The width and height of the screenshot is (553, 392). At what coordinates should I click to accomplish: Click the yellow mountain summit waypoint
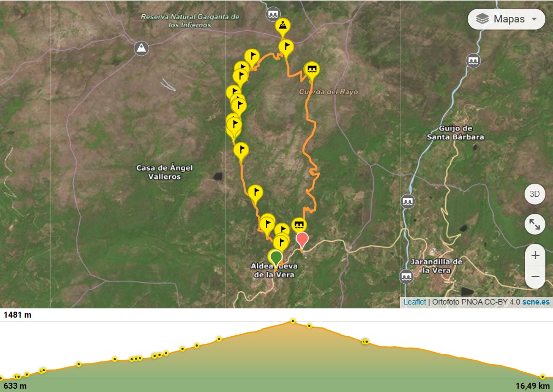click(283, 27)
